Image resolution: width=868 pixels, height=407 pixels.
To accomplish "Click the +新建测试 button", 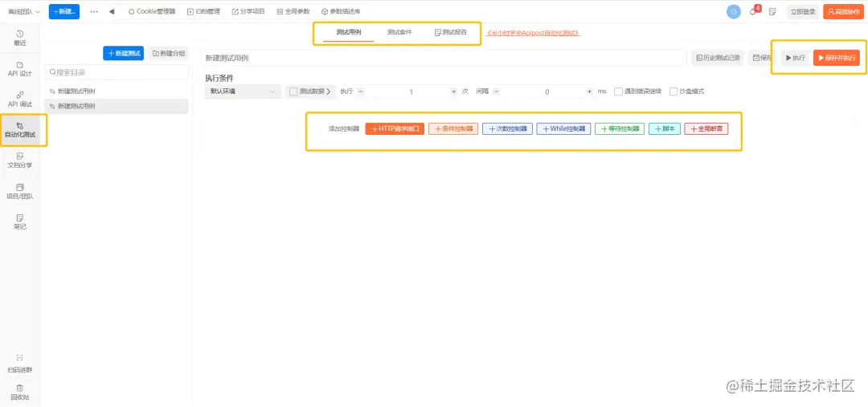I will pos(123,53).
